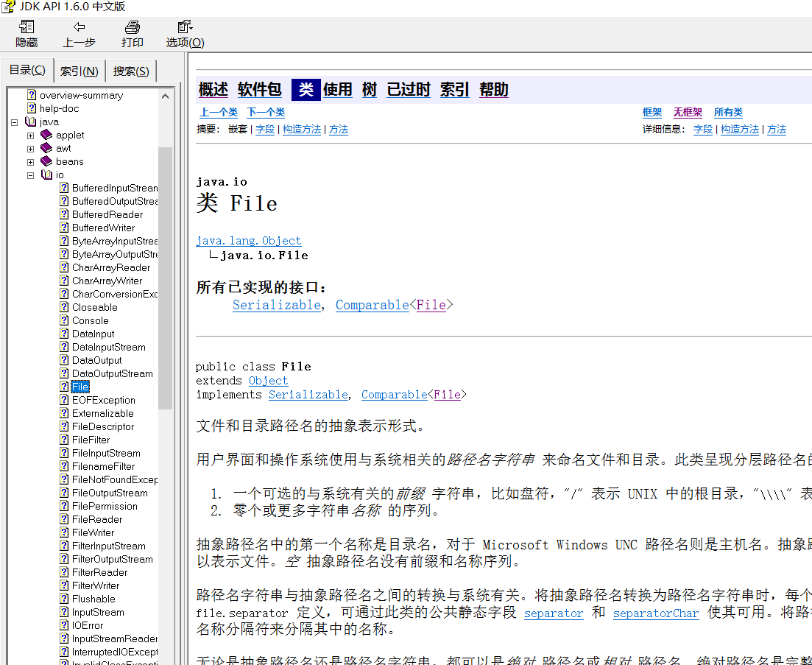This screenshot has width=812, height=665.
Task: Click the JDK API app icon in title bar
Action: pyautogui.click(x=8, y=7)
